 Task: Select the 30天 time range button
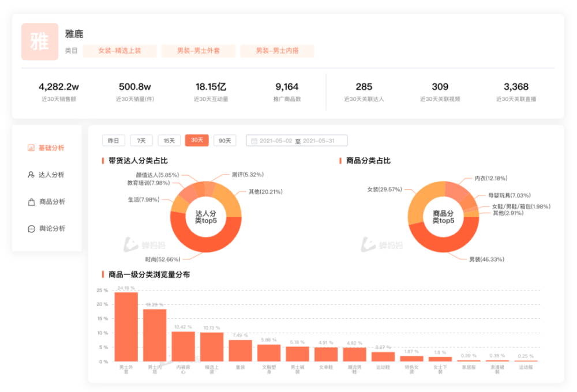point(197,140)
